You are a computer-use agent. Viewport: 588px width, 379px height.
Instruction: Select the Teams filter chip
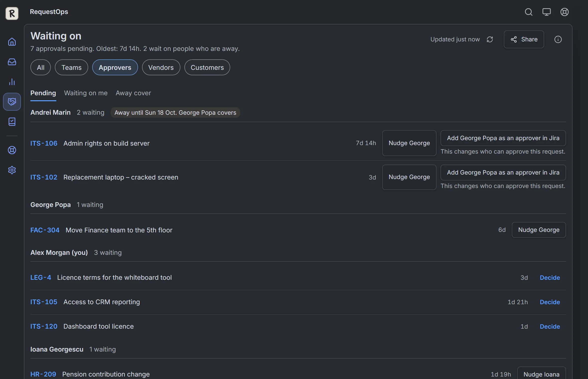click(x=72, y=67)
